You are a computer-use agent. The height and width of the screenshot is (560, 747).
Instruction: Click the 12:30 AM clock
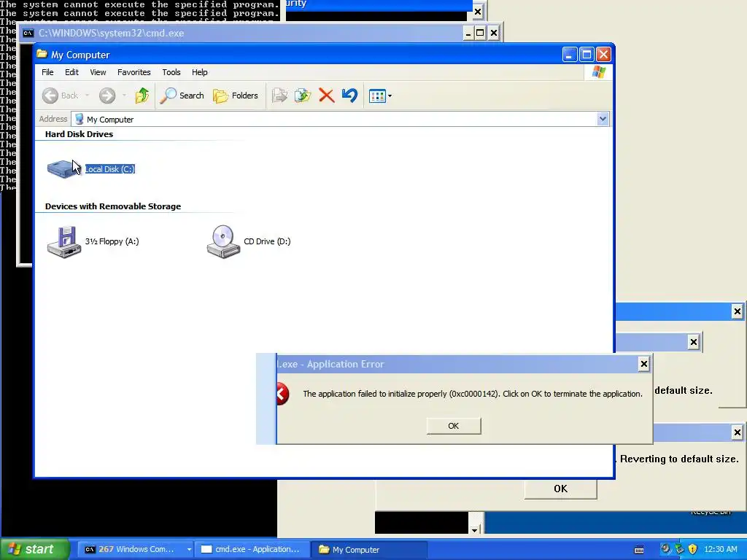click(x=720, y=550)
